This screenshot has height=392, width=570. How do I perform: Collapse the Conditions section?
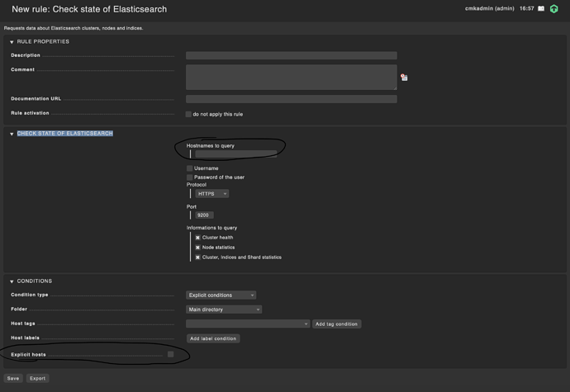(x=12, y=281)
